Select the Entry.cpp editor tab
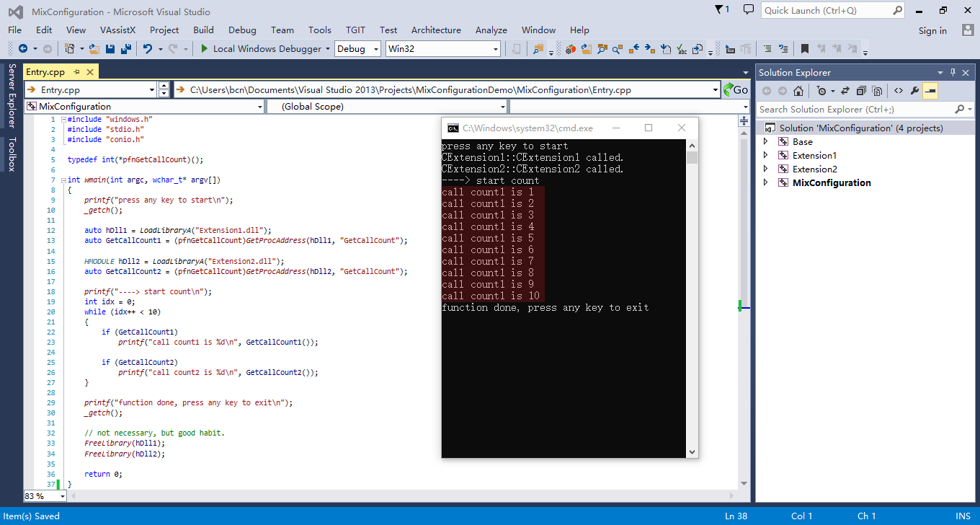 coord(45,72)
